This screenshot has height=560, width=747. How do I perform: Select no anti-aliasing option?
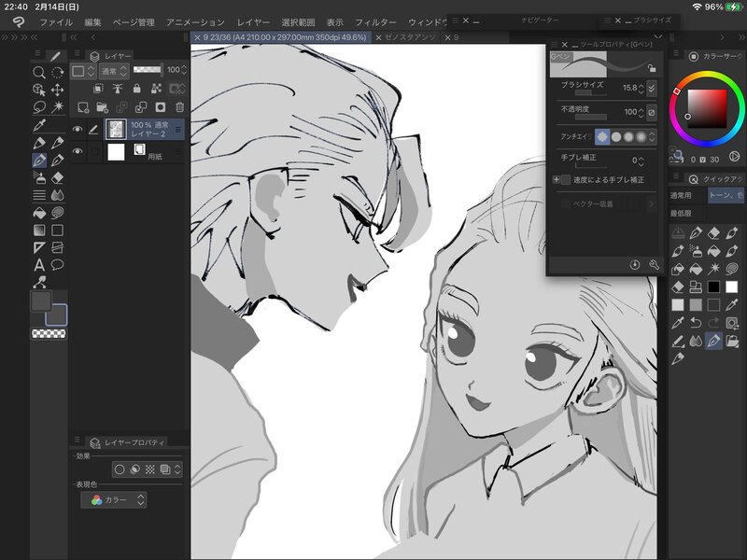(602, 137)
